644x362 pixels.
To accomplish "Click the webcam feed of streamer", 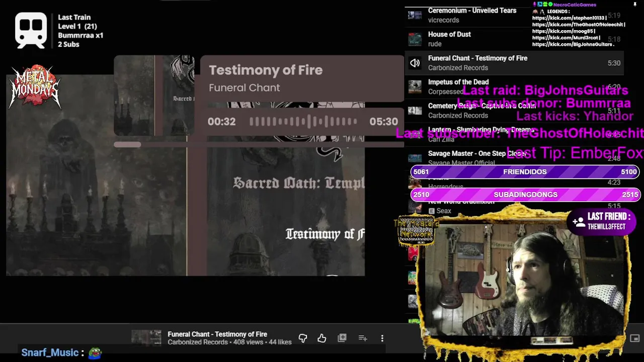I will coord(523,279).
